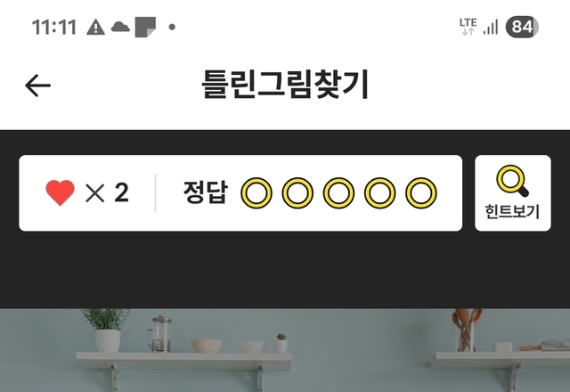Tap the wooden spoons in the jar
Viewport: 570px width, 392px height.
coord(466,330)
